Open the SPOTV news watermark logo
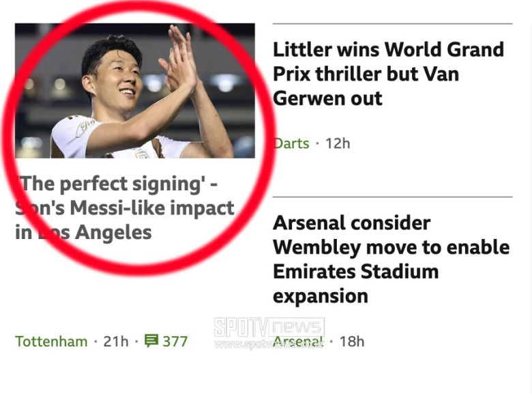The width and height of the screenshot is (532, 394). 269,328
